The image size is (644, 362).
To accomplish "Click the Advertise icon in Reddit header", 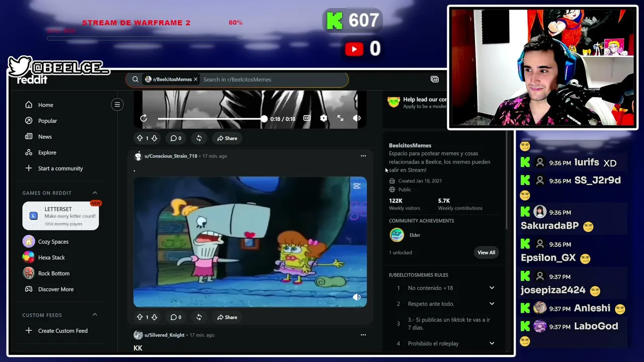I will click(x=435, y=79).
